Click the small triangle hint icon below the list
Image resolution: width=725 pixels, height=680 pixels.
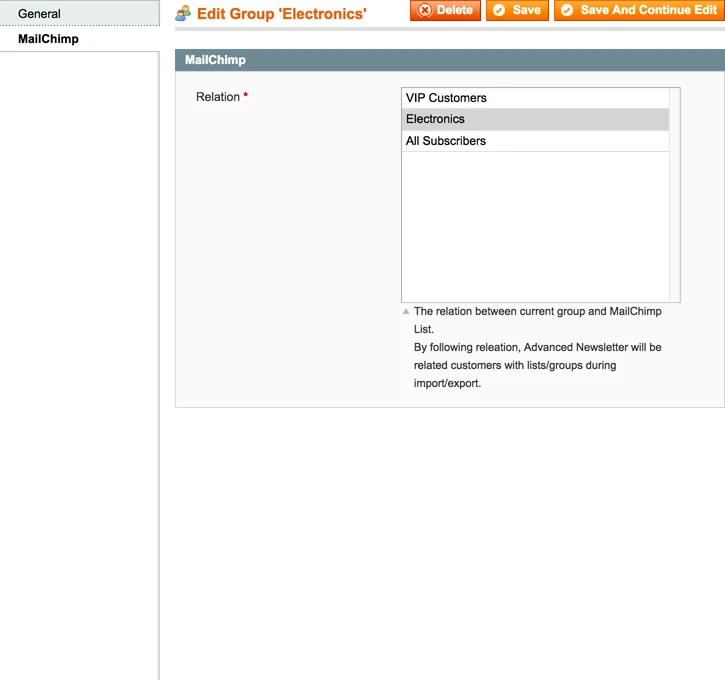(406, 311)
